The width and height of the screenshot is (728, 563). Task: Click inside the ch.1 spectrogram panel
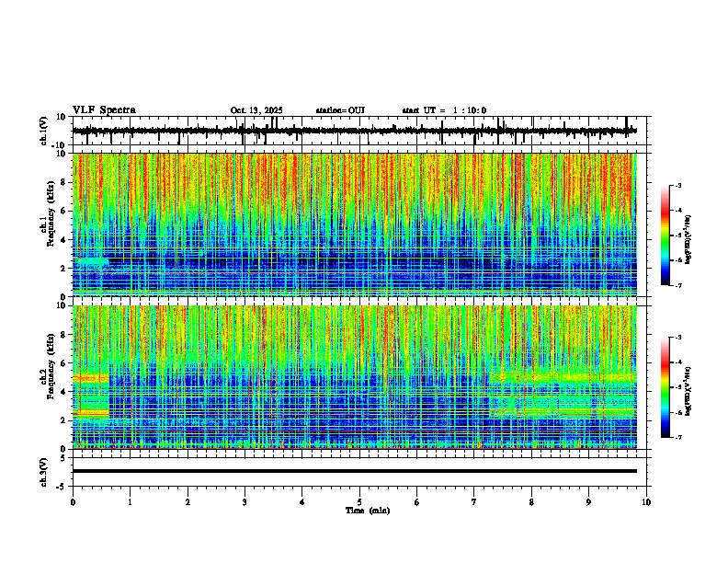tap(354, 224)
